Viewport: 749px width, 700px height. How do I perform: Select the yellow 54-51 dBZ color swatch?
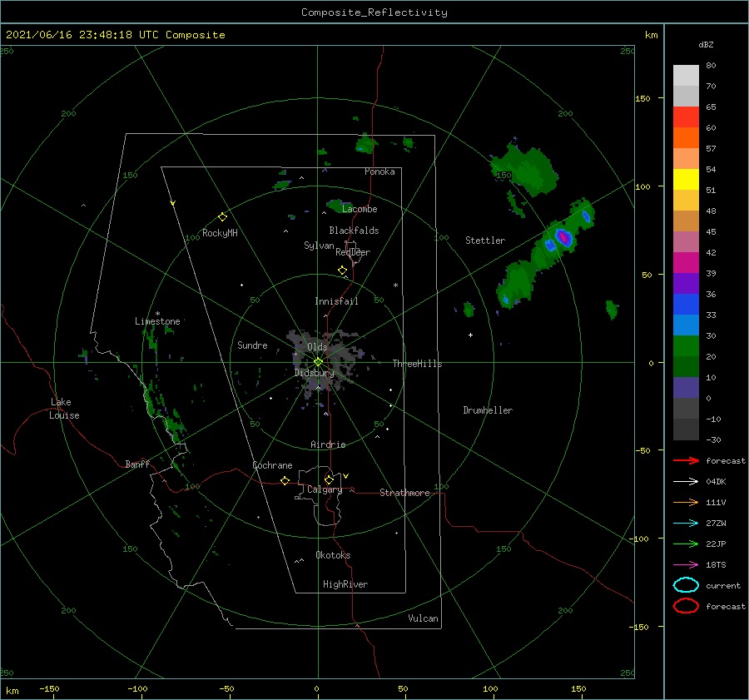(686, 180)
